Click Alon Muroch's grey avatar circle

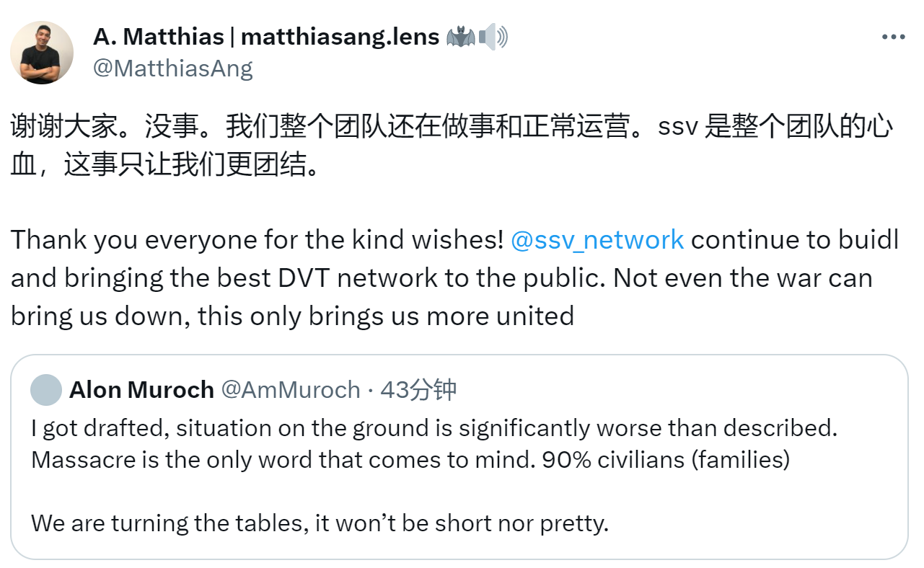45,390
